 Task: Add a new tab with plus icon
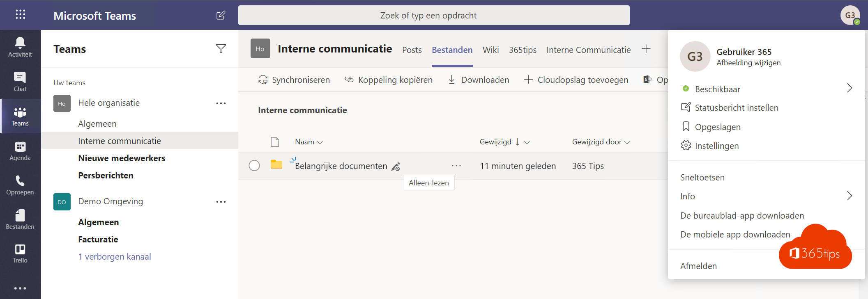pyautogui.click(x=646, y=49)
